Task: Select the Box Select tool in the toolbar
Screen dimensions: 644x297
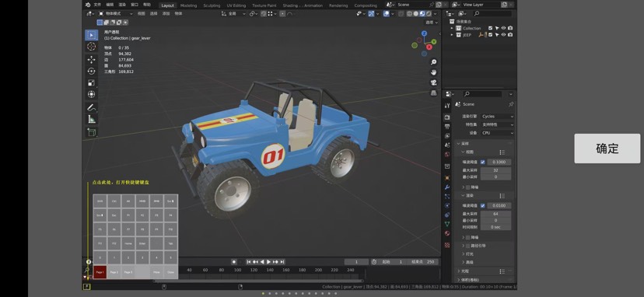Action: click(91, 35)
